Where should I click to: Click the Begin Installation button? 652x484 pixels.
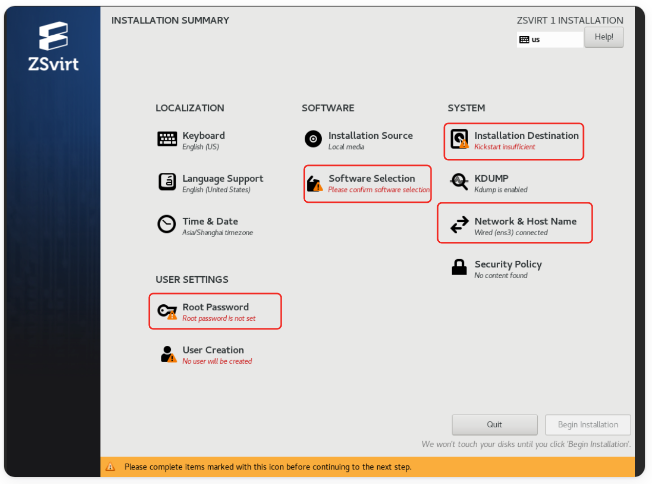[x=588, y=425]
